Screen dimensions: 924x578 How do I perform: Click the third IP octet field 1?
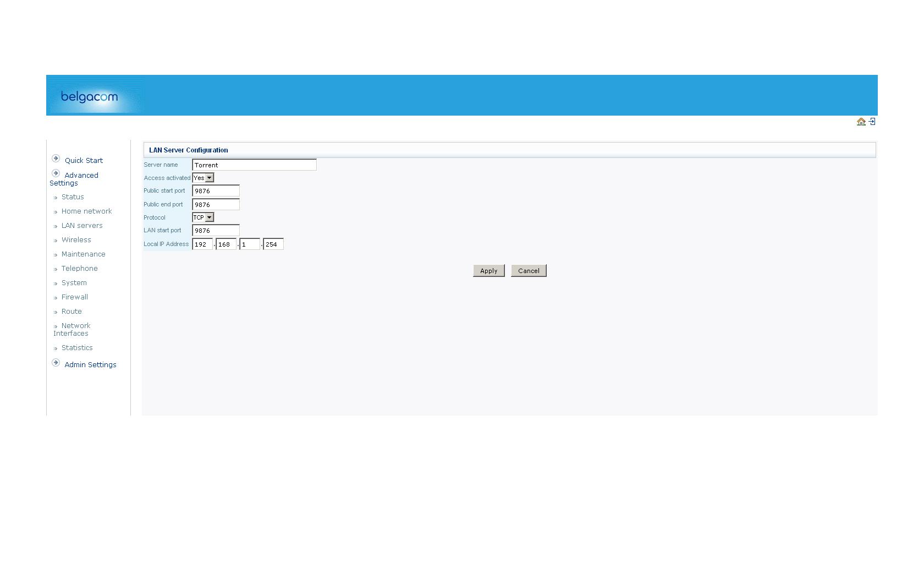click(250, 244)
